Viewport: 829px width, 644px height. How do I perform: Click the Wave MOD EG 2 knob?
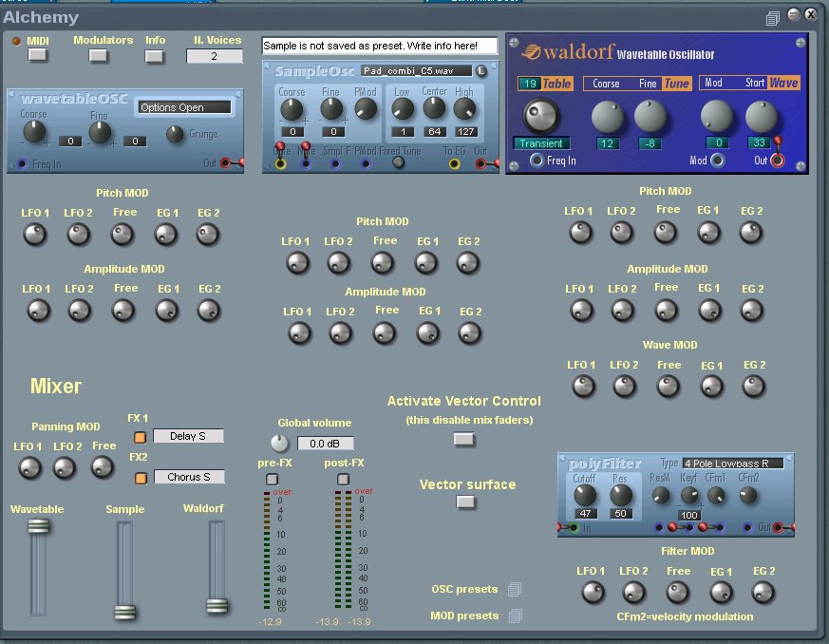pos(754,387)
